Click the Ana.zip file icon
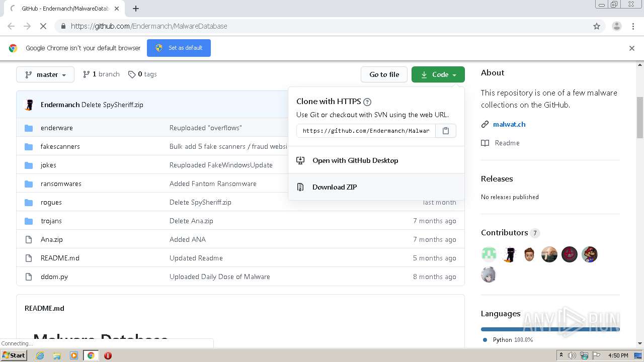Viewport: 644px width, 362px height. (29, 239)
